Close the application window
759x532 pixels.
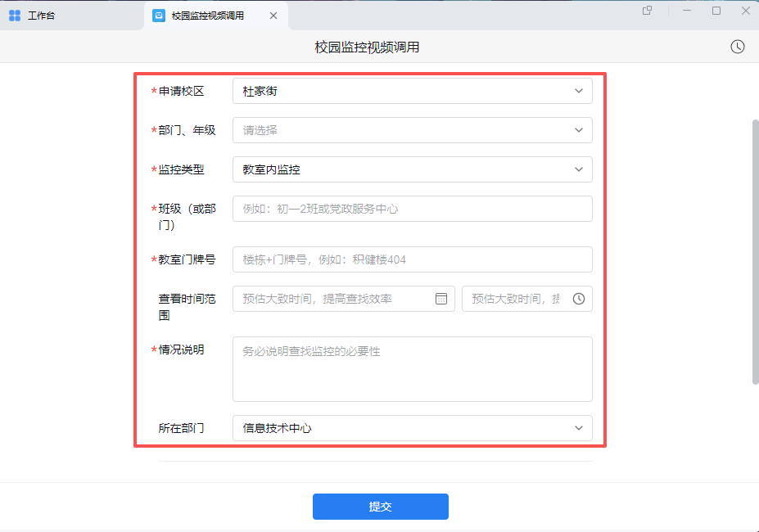[x=745, y=11]
